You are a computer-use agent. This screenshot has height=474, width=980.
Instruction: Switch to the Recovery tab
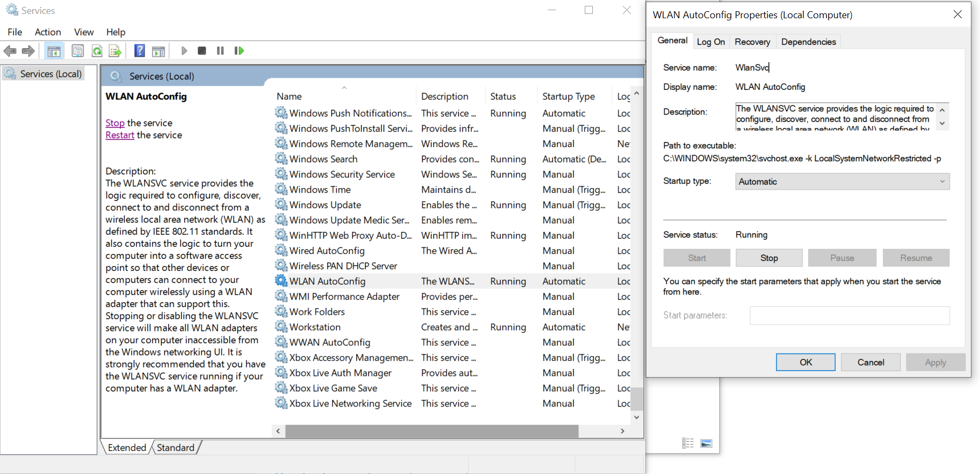coord(752,42)
